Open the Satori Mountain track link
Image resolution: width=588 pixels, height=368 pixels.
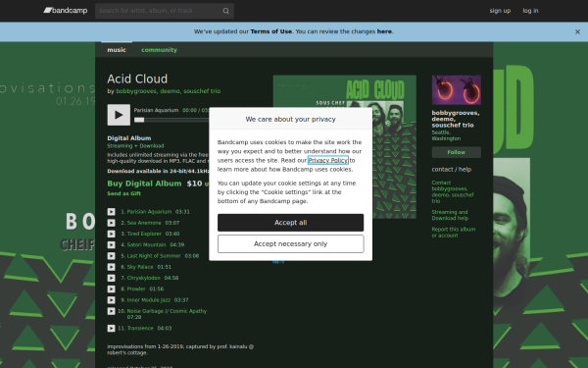(x=146, y=244)
